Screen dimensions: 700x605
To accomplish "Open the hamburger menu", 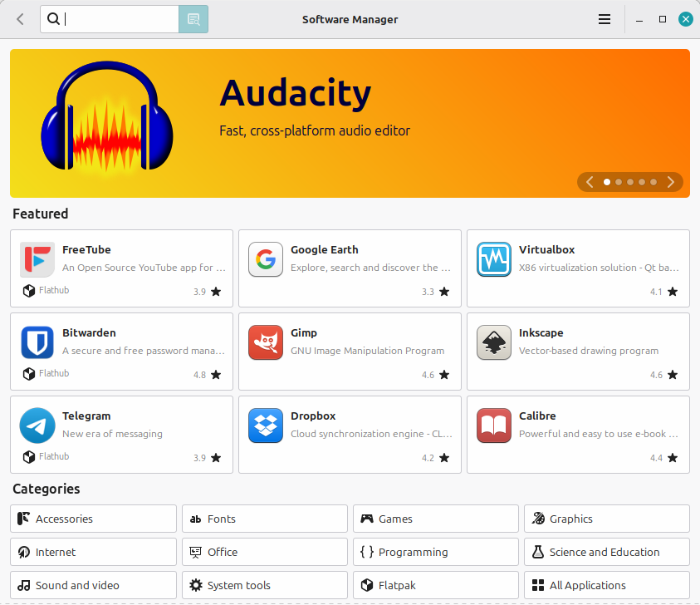I will tap(605, 19).
